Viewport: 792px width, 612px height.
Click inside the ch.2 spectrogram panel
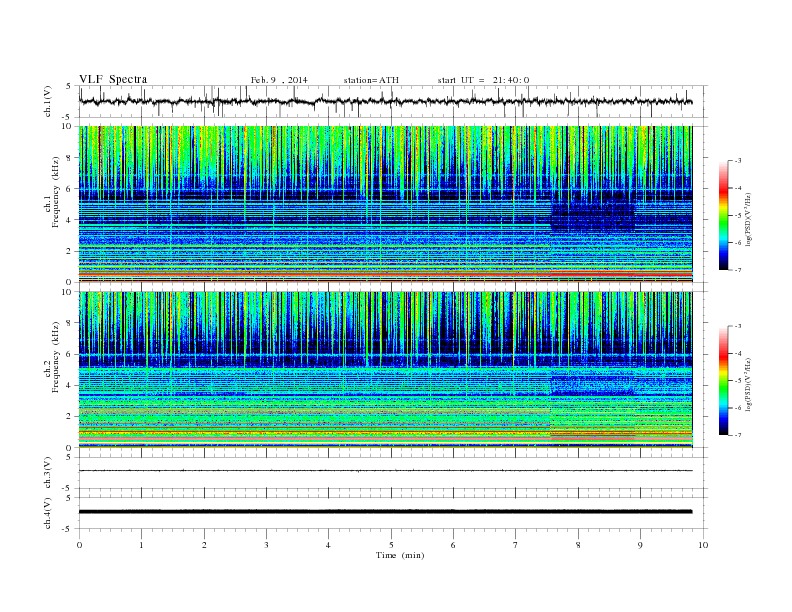[x=385, y=369]
